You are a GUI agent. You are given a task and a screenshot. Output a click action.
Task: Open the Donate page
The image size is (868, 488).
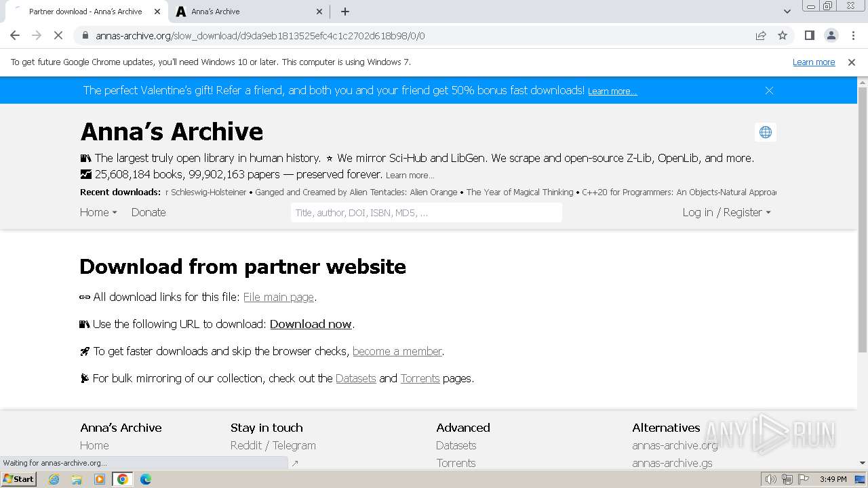(149, 212)
